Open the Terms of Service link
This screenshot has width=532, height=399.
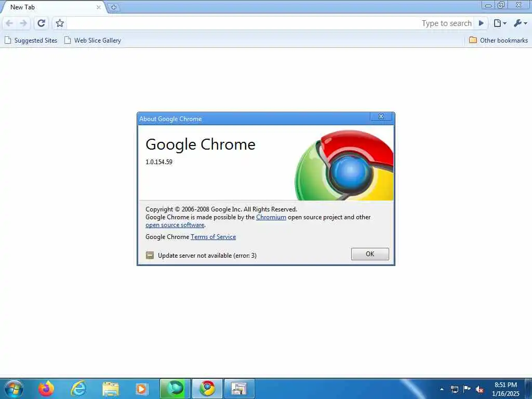click(213, 237)
